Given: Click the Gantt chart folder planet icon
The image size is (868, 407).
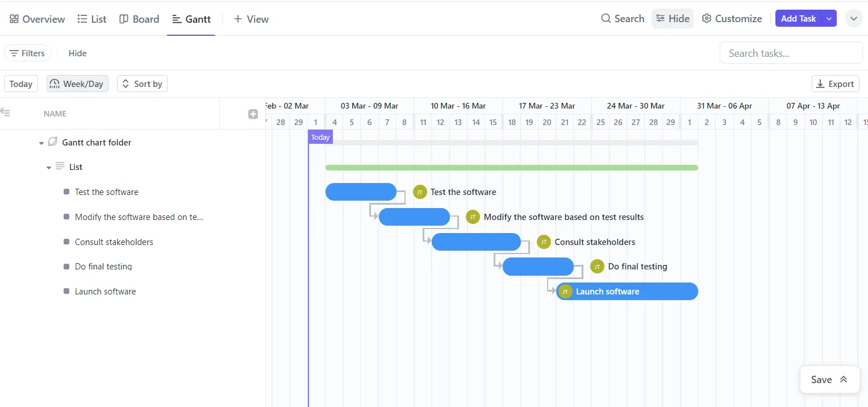Looking at the screenshot, I should [53, 142].
